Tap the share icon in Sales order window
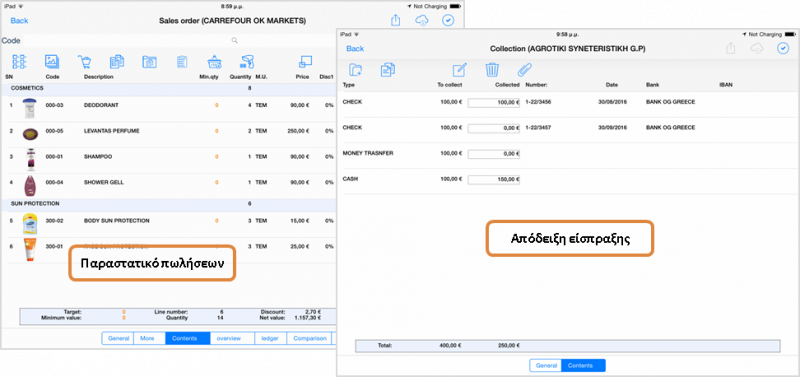Viewport: 800px width, 377px height. point(396,20)
